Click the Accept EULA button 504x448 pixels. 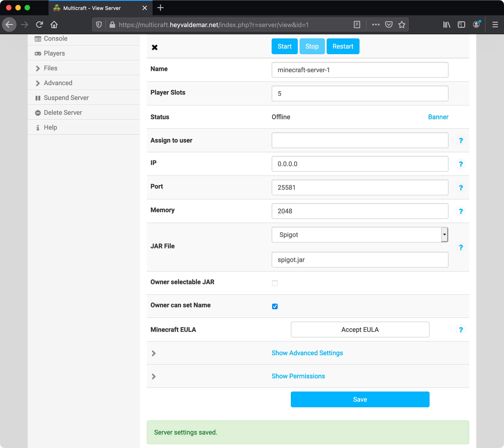pyautogui.click(x=360, y=329)
